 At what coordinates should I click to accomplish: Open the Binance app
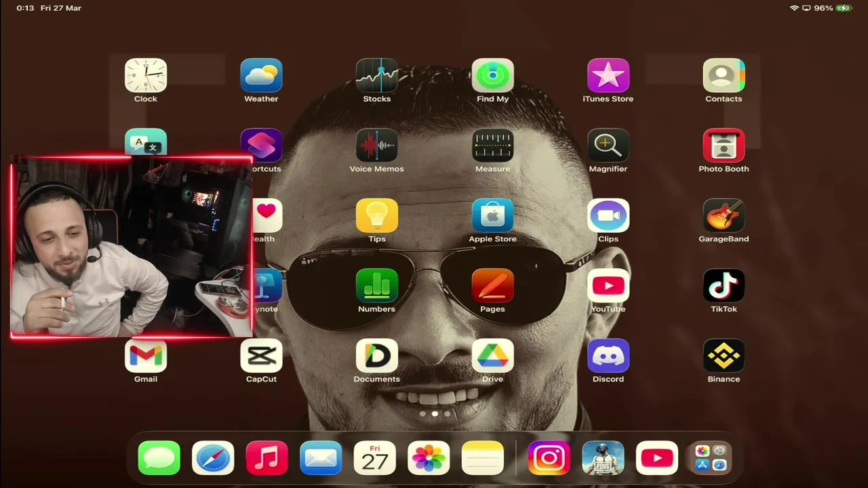(724, 356)
